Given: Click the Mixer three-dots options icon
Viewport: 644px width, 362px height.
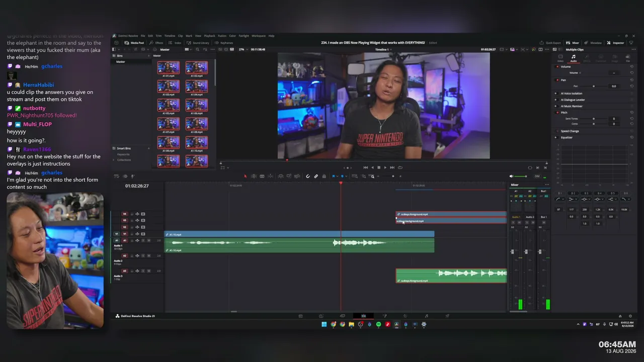Looking at the screenshot, I should [x=546, y=185].
